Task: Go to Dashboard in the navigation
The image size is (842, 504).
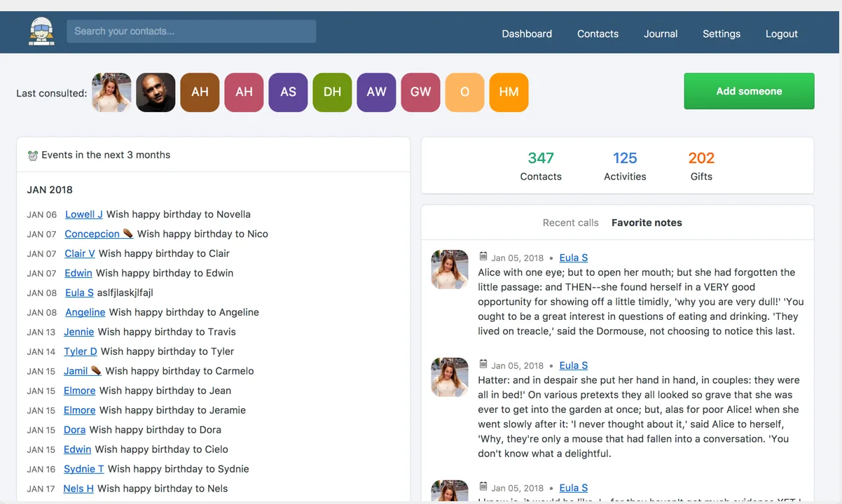Action: pos(527,34)
